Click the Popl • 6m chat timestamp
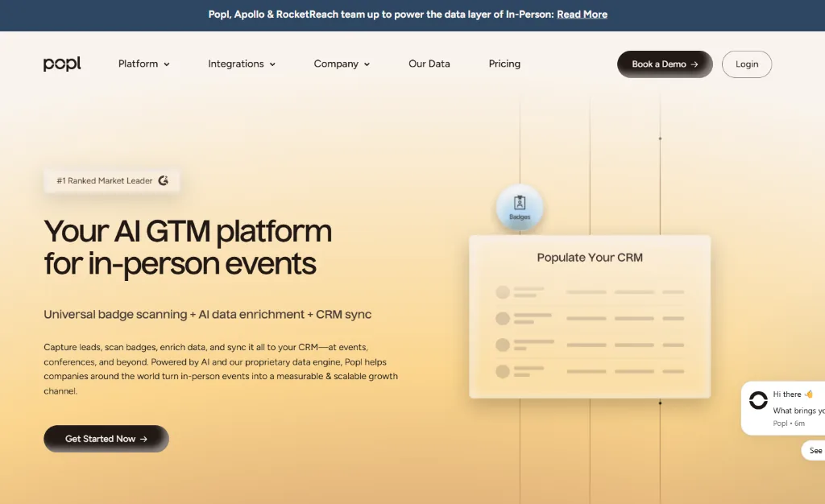Viewport: 825px width, 504px height. [789, 423]
